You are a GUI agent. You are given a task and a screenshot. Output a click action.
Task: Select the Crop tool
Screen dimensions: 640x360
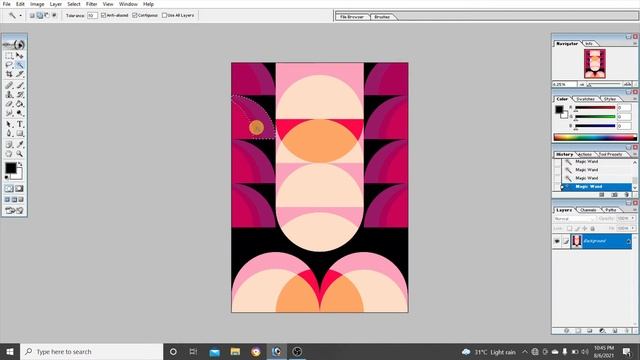click(x=9, y=74)
